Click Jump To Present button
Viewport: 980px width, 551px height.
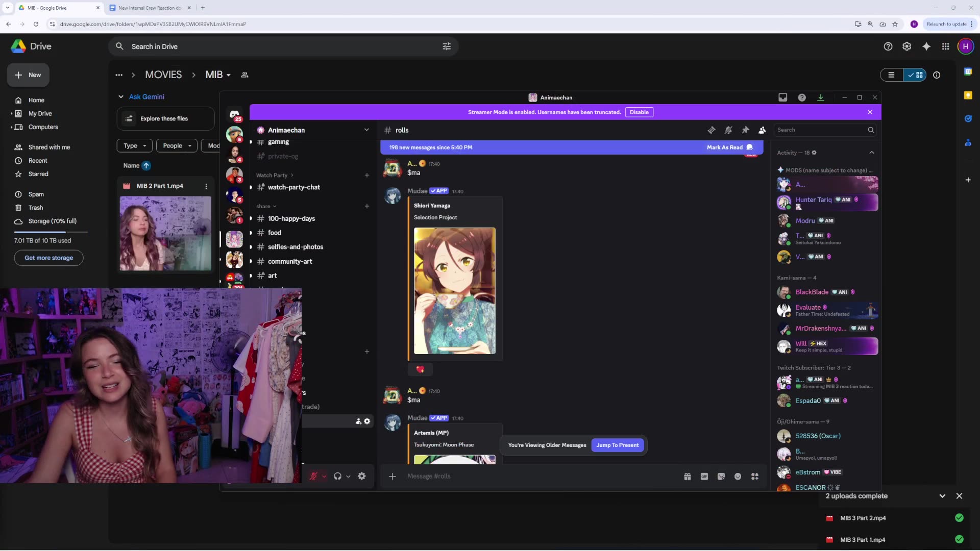point(617,445)
